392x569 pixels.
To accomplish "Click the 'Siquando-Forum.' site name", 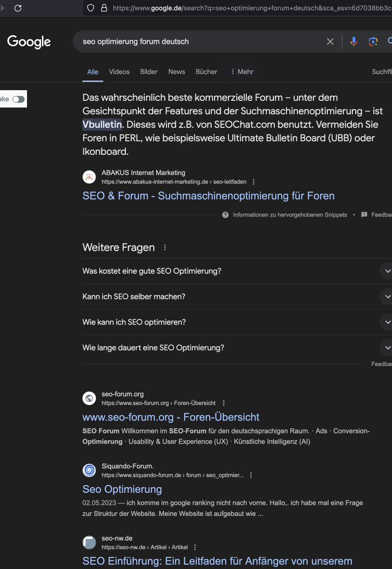I will (x=127, y=466).
